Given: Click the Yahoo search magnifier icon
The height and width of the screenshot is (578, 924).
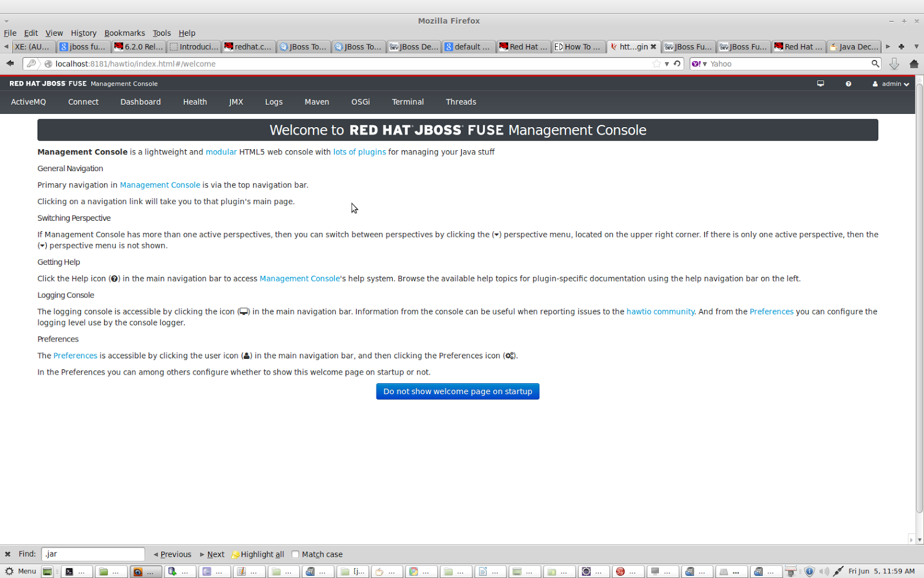Looking at the screenshot, I should [877, 64].
